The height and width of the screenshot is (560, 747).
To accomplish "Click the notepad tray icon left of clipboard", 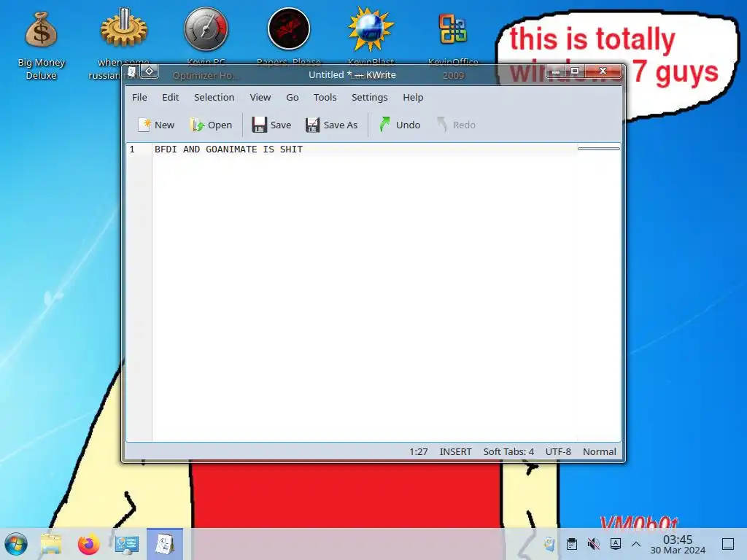I will point(549,544).
